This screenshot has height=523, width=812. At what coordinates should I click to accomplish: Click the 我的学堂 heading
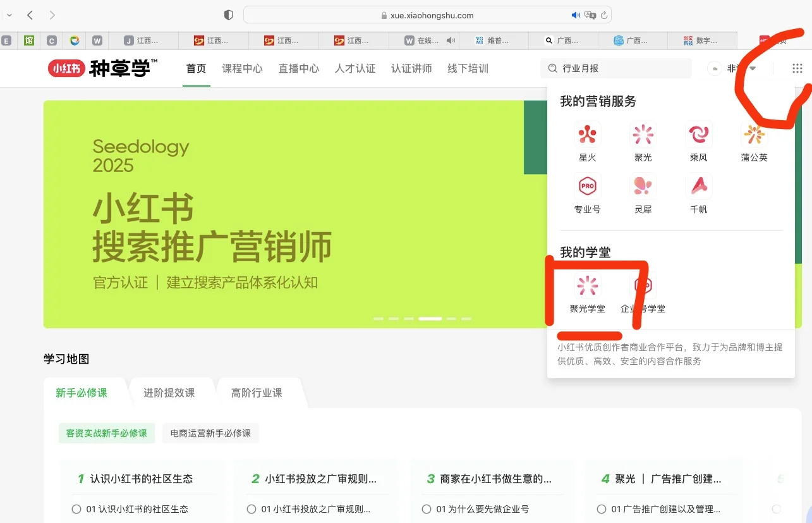pos(585,252)
